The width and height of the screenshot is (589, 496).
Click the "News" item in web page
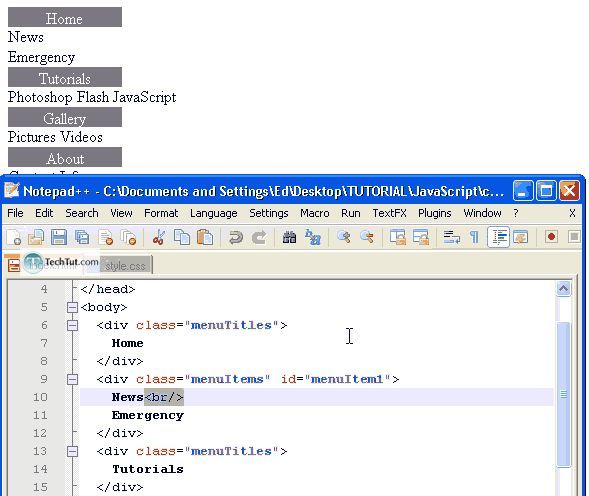click(26, 37)
